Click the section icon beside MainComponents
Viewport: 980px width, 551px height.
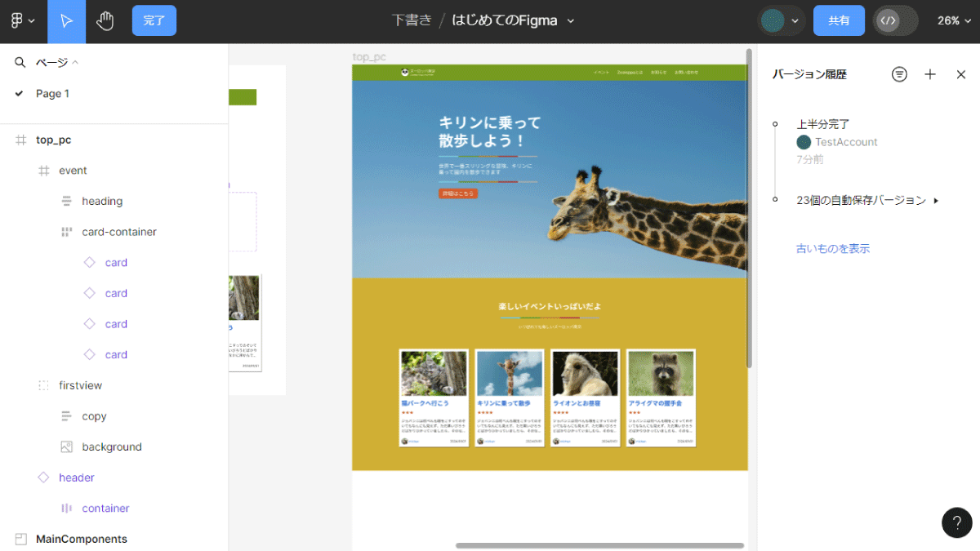coord(20,539)
